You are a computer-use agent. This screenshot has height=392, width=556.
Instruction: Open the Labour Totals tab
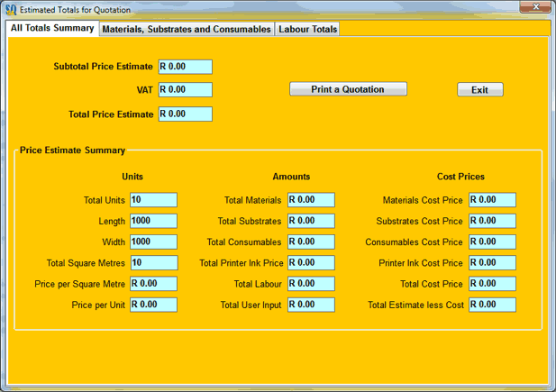click(x=308, y=30)
